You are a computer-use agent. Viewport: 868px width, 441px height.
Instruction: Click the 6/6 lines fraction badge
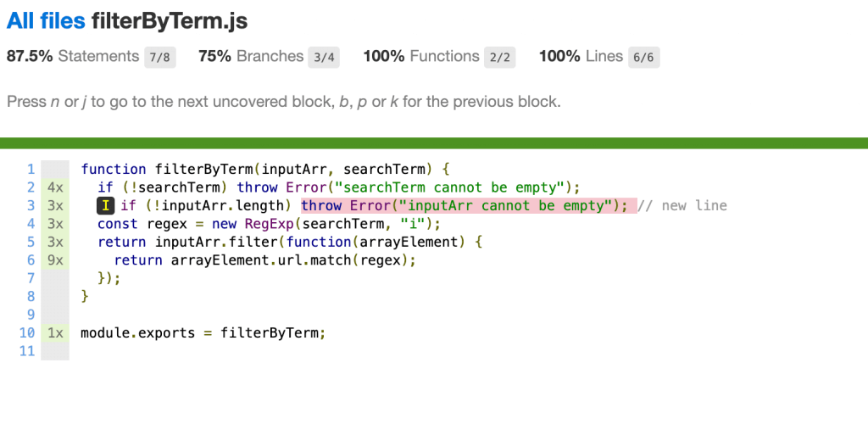(x=643, y=57)
